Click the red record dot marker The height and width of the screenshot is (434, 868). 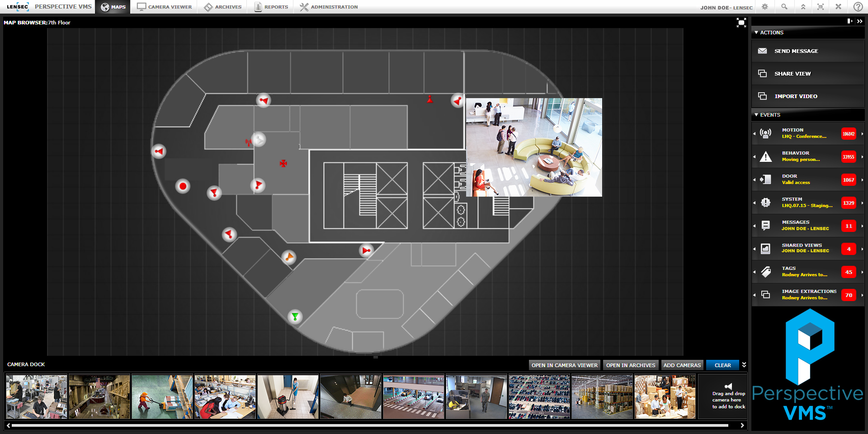(x=183, y=186)
